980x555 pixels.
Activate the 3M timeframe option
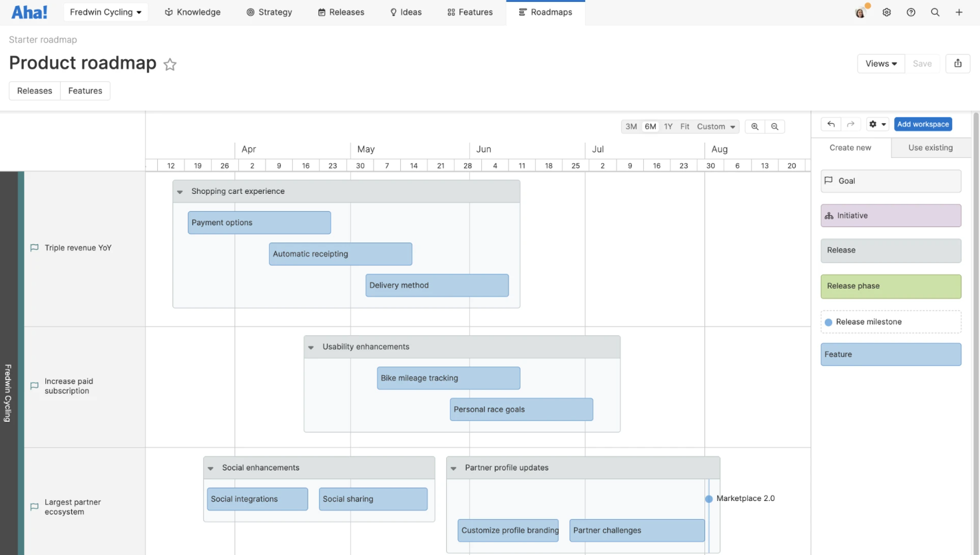pyautogui.click(x=631, y=126)
